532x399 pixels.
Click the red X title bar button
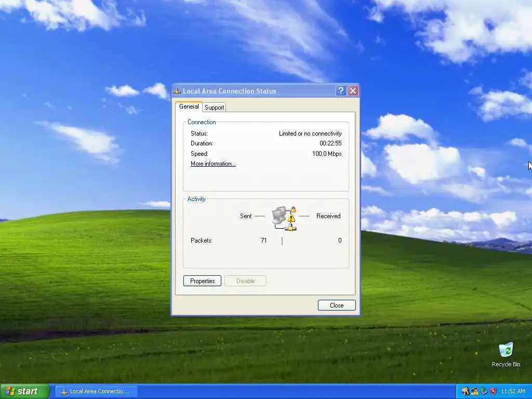point(353,91)
